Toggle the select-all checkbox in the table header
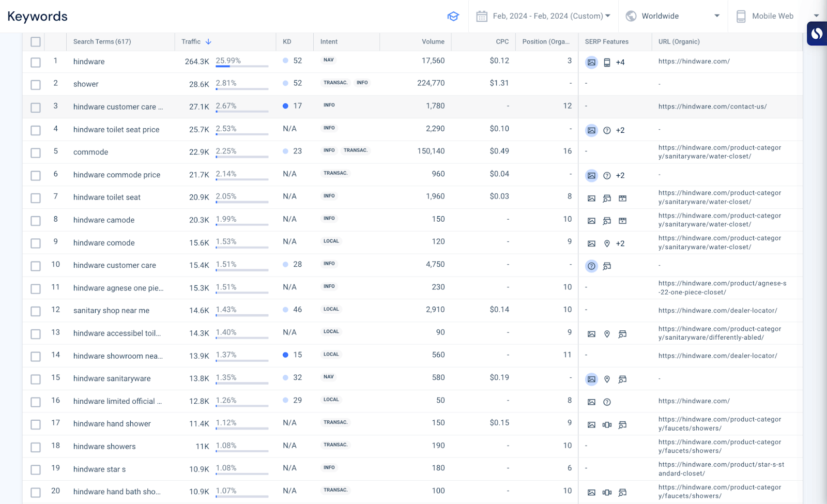827x504 pixels. [36, 42]
